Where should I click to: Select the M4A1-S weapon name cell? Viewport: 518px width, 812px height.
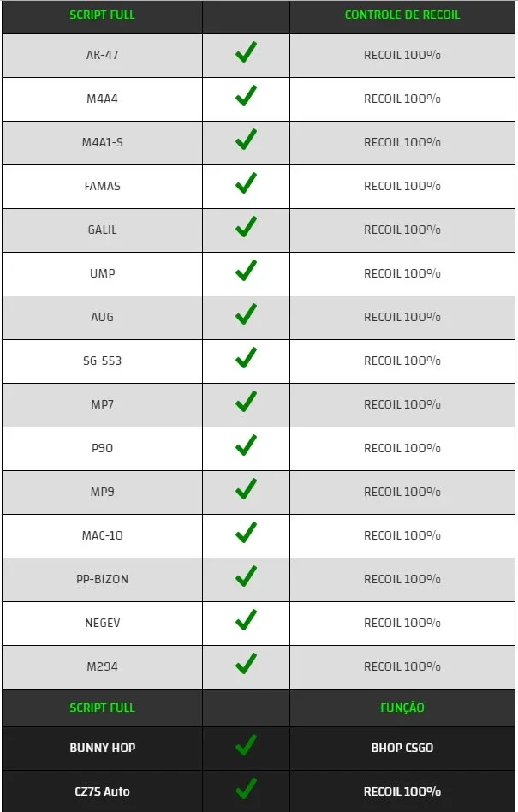click(103, 142)
